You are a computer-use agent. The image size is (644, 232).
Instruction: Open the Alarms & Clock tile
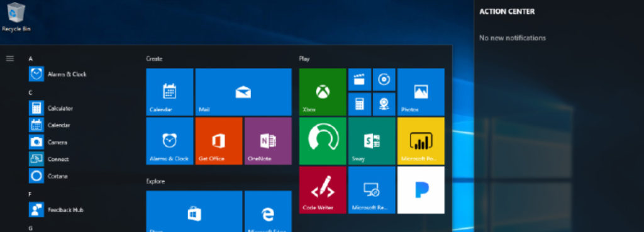pos(170,141)
